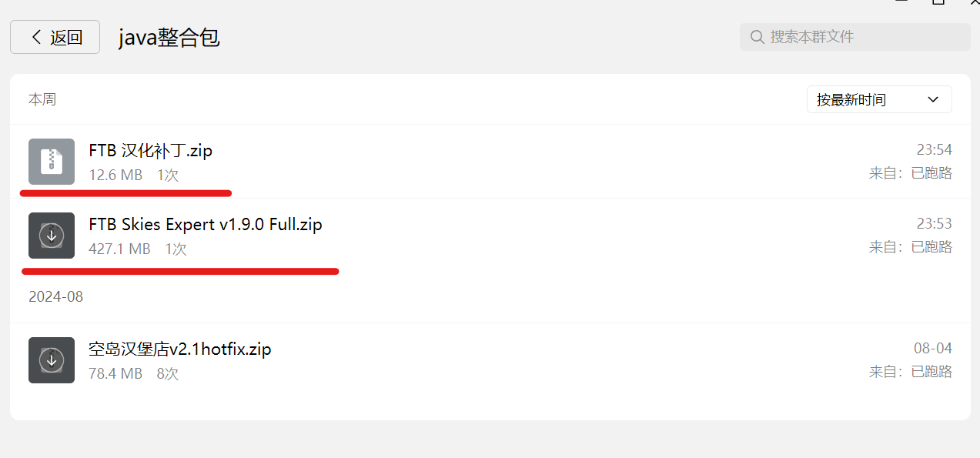Focus the 搜索本群文件 search field
Image resolution: width=980 pixels, height=458 pixels.
[x=855, y=37]
